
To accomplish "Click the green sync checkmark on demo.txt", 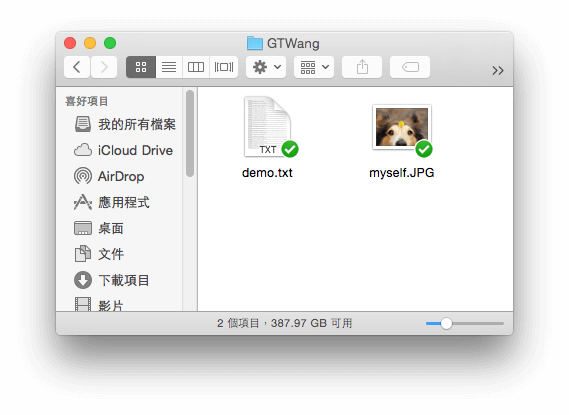I will 290,149.
